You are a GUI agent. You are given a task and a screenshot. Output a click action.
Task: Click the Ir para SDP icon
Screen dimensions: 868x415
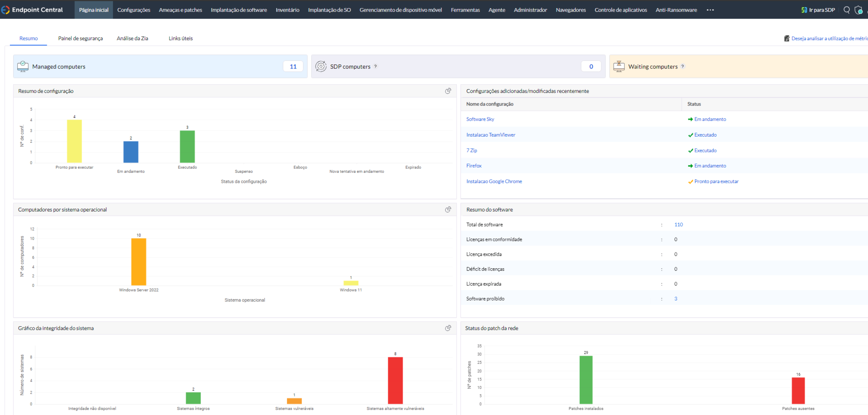pyautogui.click(x=804, y=10)
